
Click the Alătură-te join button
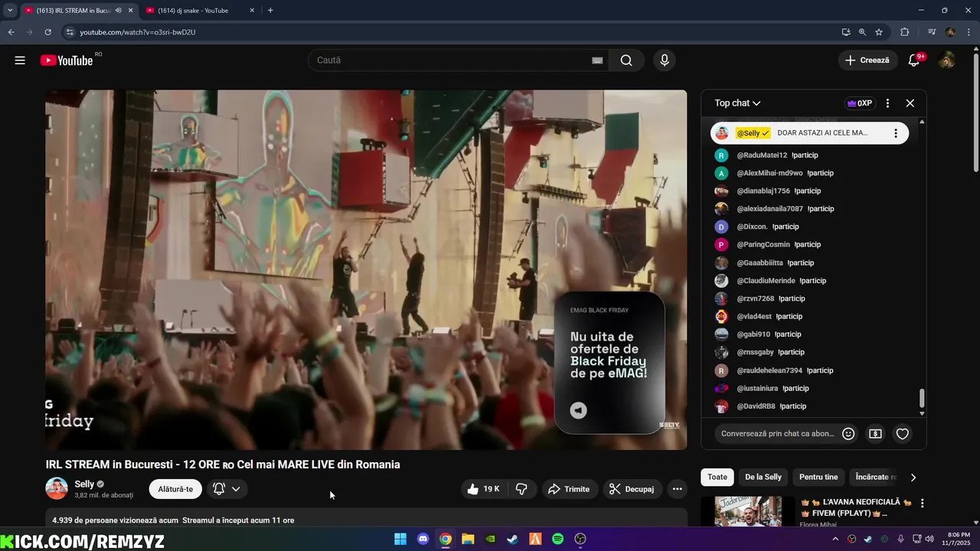(175, 489)
